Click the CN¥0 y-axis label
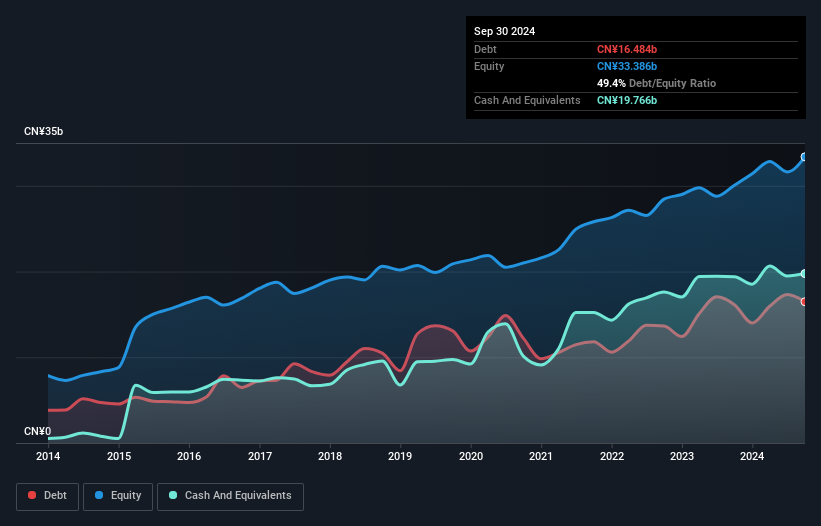 (37, 431)
